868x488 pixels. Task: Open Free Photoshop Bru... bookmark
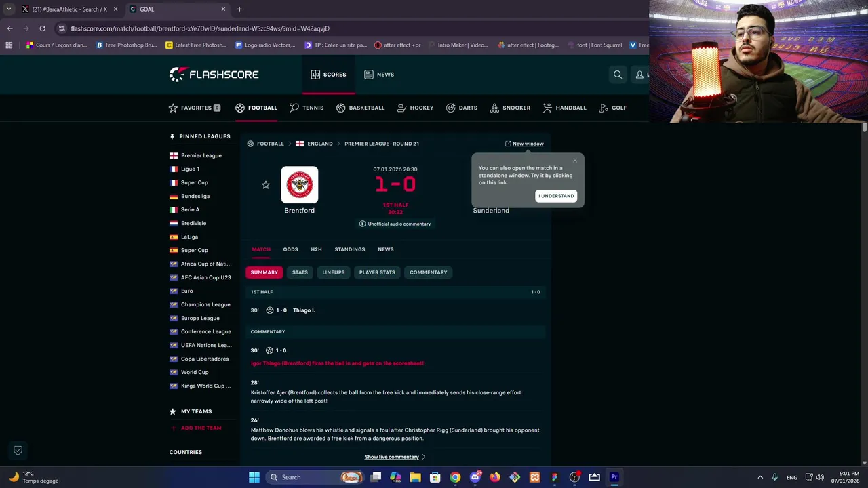(x=127, y=45)
